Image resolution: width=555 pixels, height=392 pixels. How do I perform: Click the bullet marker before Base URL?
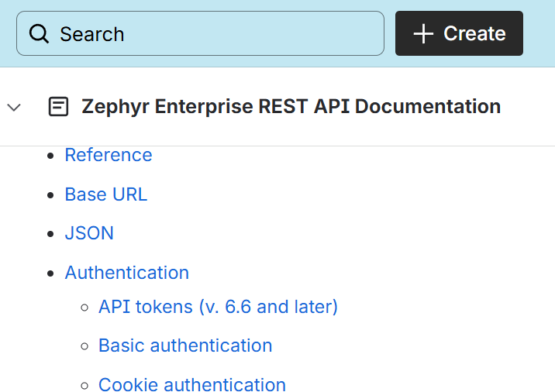50,195
